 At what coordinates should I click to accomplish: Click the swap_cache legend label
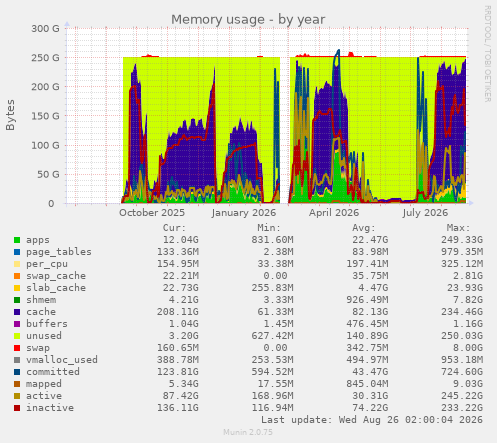pos(56,276)
